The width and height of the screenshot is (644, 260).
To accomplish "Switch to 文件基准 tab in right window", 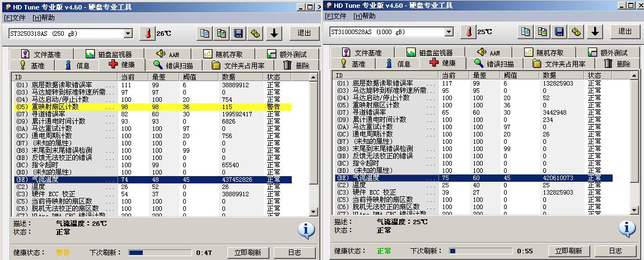I will pos(363,53).
